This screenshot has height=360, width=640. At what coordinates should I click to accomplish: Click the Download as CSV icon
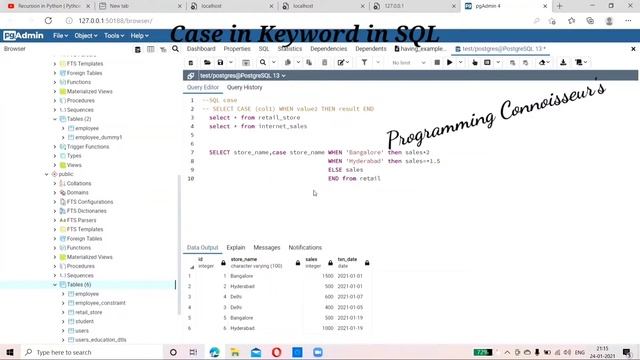point(563,62)
